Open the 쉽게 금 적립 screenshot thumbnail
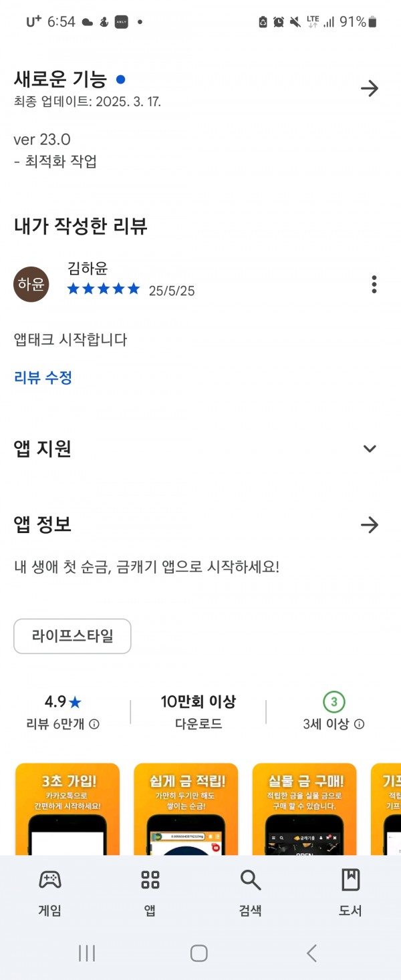 coord(186,809)
